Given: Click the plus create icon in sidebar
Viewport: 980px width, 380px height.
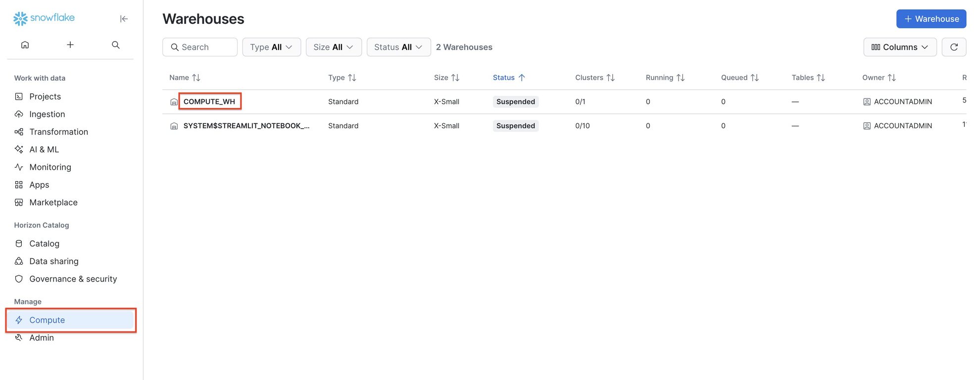Looking at the screenshot, I should click(x=70, y=45).
